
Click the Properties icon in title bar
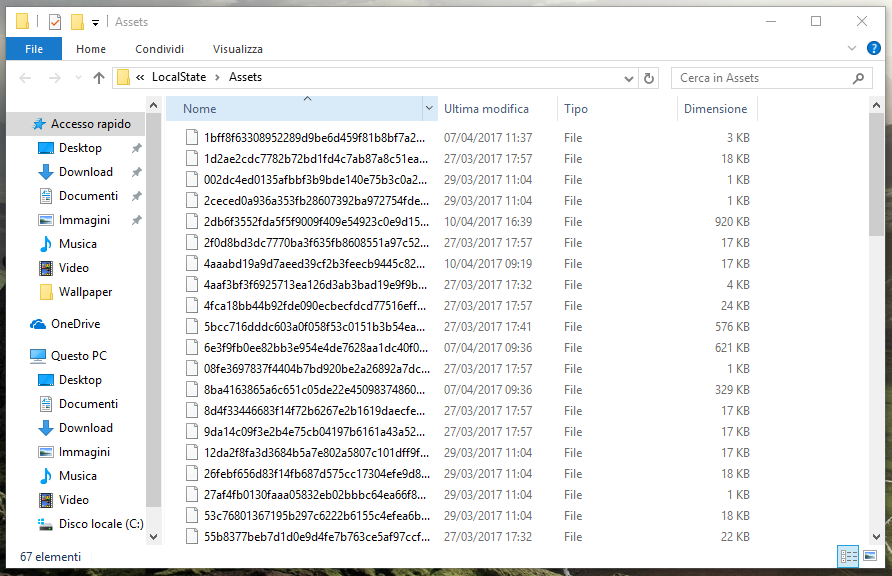55,21
